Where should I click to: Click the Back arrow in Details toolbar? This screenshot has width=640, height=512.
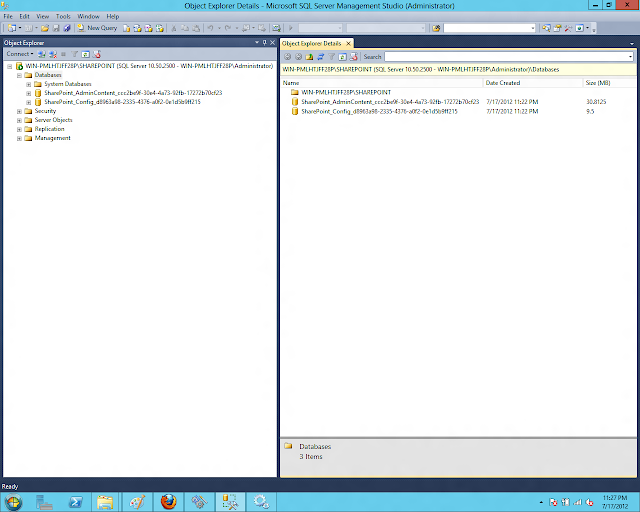click(x=287, y=57)
